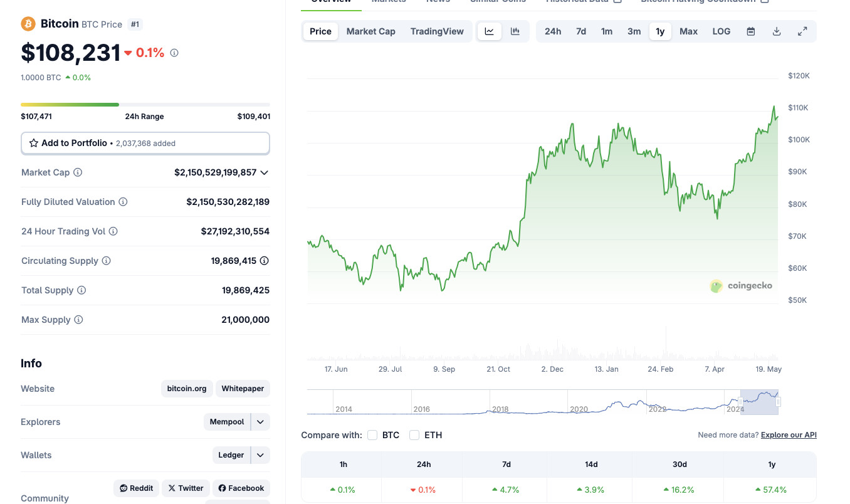Download chart data icon

pyautogui.click(x=777, y=31)
